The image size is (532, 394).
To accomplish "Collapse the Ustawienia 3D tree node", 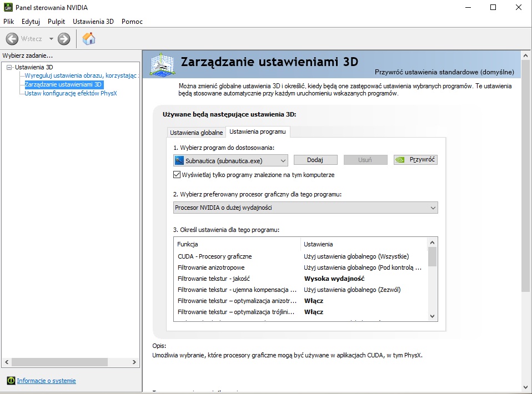I will pos(9,67).
